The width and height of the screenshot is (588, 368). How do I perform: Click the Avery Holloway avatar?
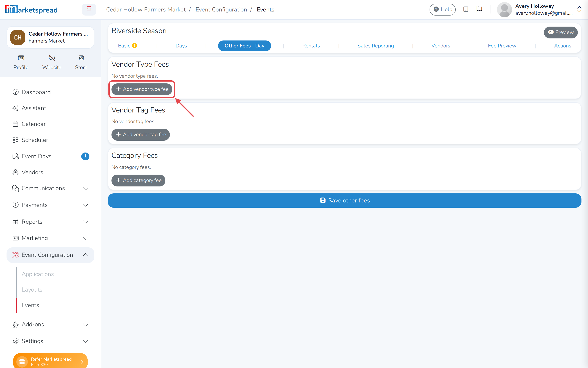pos(504,9)
